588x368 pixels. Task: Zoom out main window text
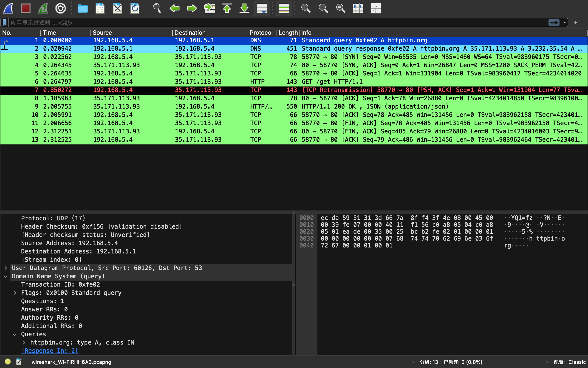point(323,8)
